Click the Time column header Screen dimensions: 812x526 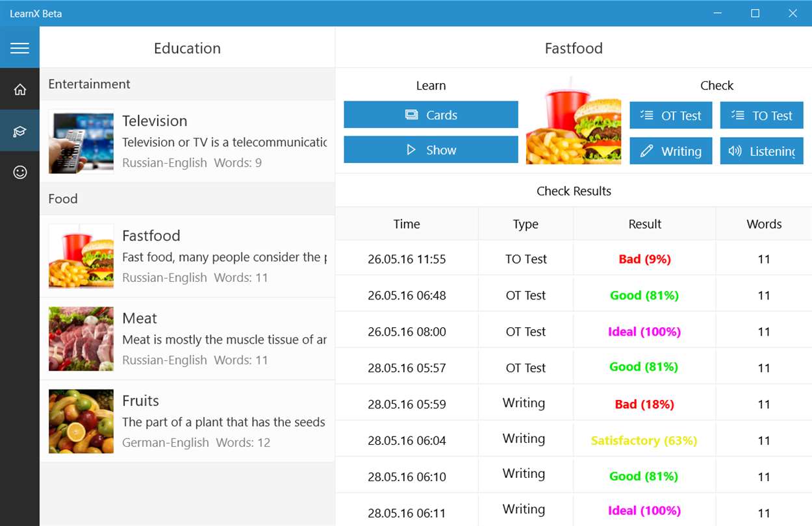(x=407, y=224)
